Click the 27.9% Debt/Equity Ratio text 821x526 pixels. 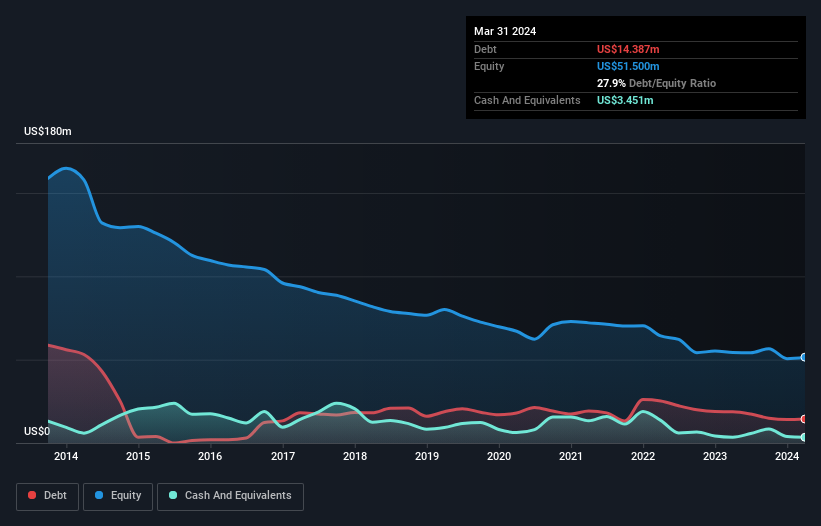(656, 83)
